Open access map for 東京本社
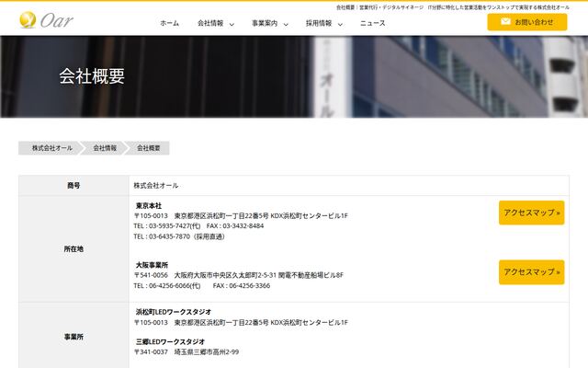Viewport: 588px width, 368px height. 531,213
